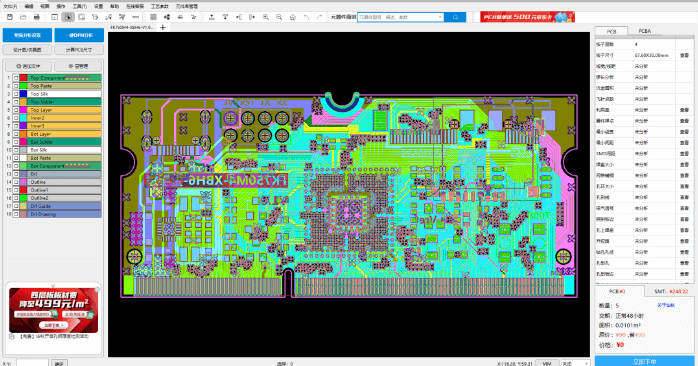Click the save icon in the toolbar
This screenshot has height=366, width=698.
click(10, 17)
